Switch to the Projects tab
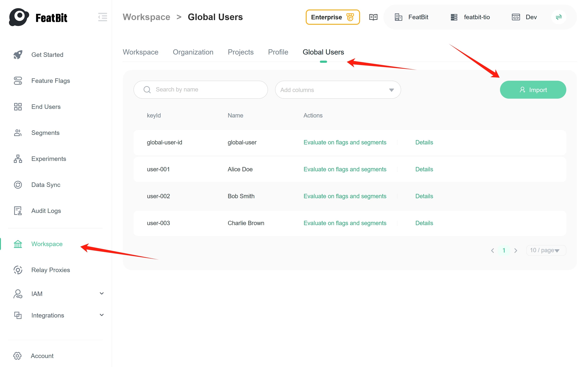This screenshot has width=588, height=367. (x=241, y=52)
